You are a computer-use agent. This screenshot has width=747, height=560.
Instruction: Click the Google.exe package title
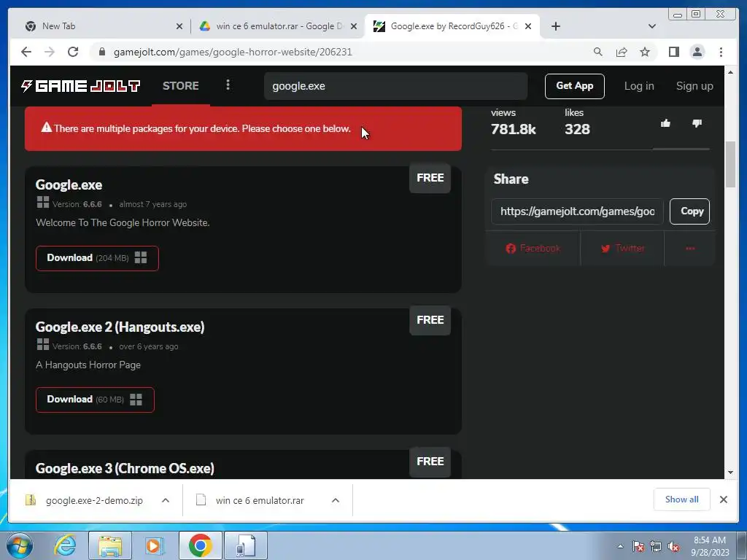[x=69, y=184]
